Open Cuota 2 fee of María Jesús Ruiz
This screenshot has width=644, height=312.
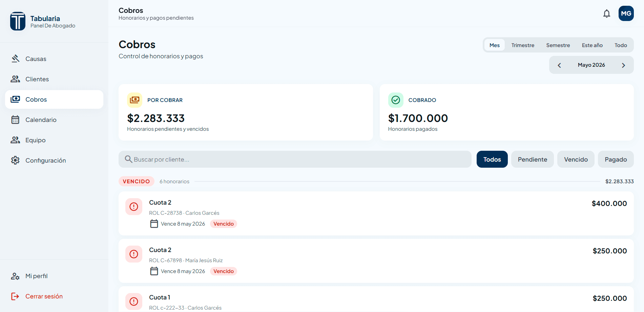376,261
